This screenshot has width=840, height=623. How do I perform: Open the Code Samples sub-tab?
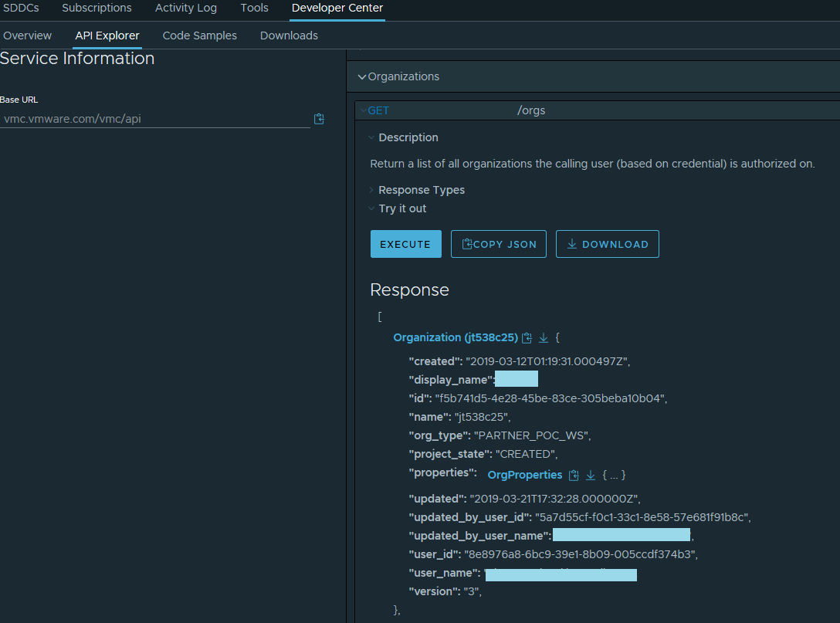click(x=199, y=36)
